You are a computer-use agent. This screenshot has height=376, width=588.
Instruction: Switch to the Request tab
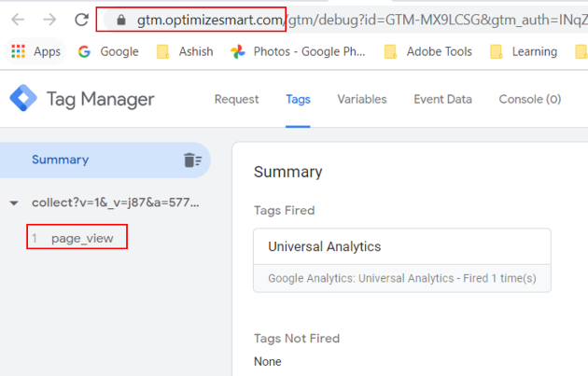click(236, 99)
